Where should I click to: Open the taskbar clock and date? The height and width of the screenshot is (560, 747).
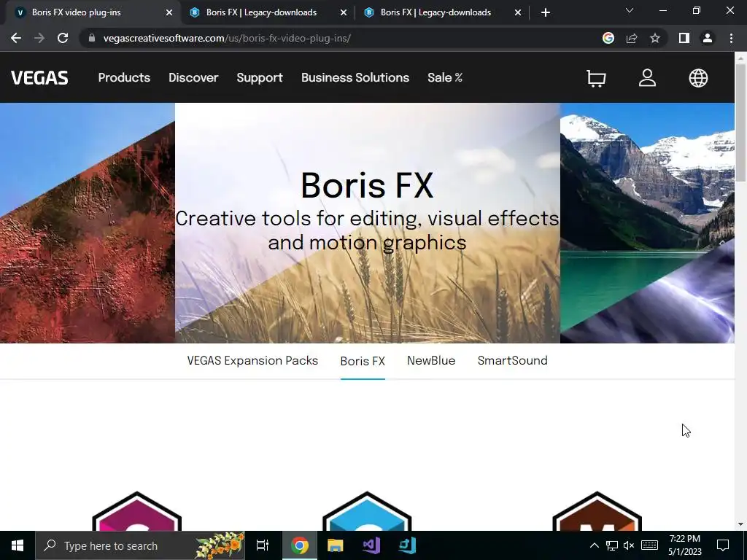click(x=684, y=545)
